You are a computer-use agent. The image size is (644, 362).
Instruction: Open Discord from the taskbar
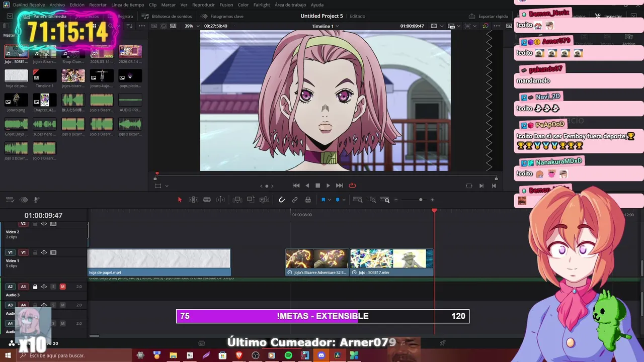tap(321, 355)
